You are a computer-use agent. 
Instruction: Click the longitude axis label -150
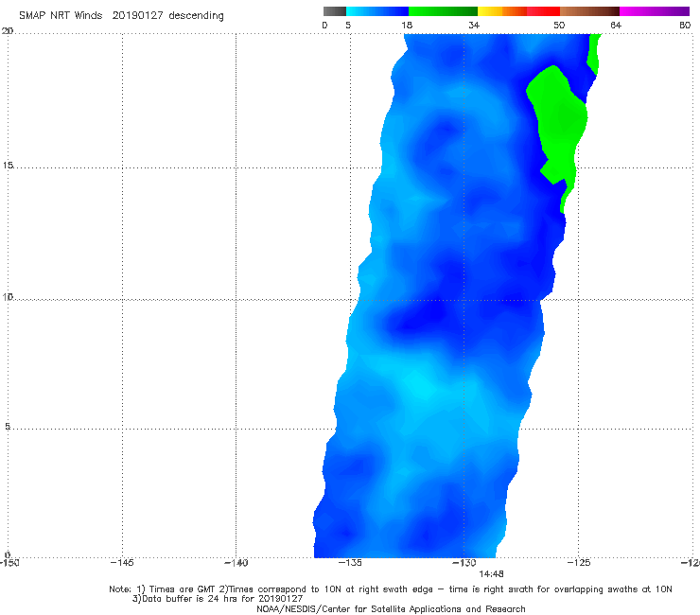point(9,563)
